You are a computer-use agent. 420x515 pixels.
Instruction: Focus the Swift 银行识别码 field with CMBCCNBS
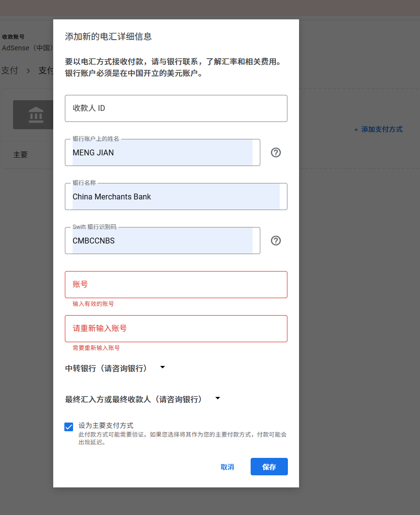click(x=163, y=241)
